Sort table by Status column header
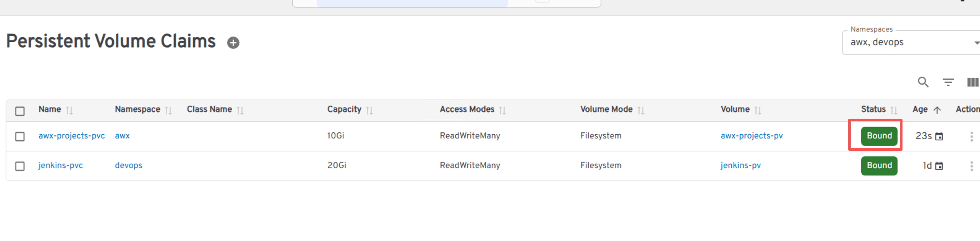This screenshot has width=980, height=241. [873, 109]
